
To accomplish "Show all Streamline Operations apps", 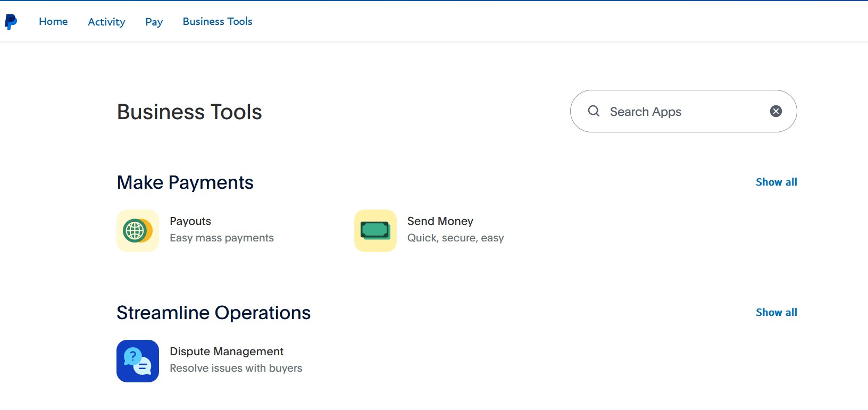I will [x=777, y=312].
